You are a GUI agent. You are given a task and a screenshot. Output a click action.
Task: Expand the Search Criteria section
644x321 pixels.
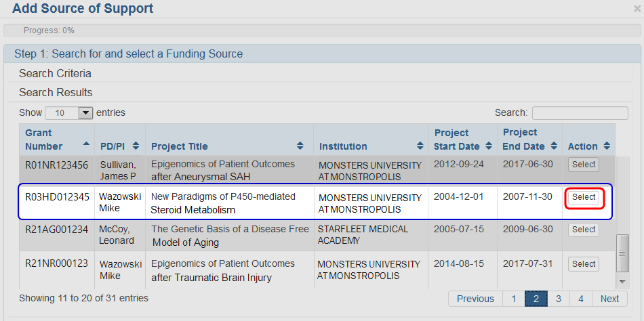pos(55,73)
